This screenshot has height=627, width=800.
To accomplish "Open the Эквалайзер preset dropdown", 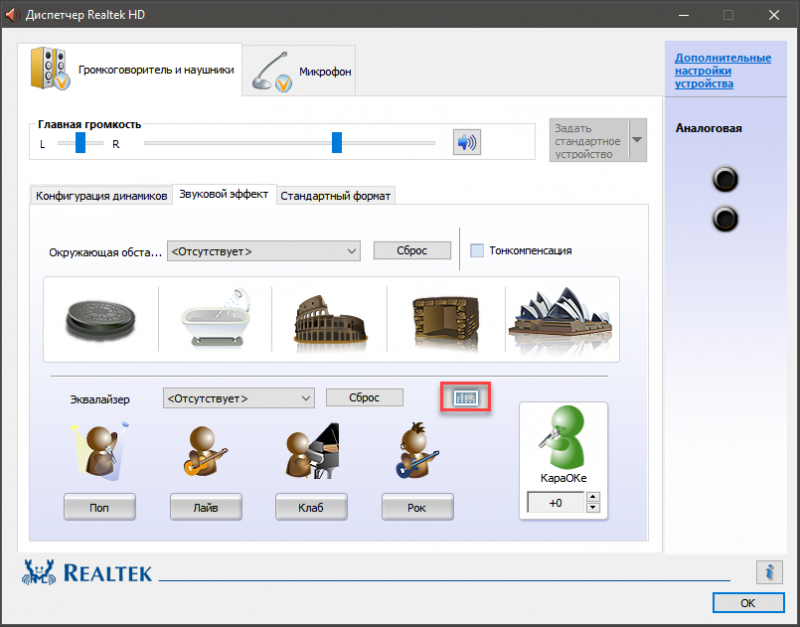I will pyautogui.click(x=239, y=398).
